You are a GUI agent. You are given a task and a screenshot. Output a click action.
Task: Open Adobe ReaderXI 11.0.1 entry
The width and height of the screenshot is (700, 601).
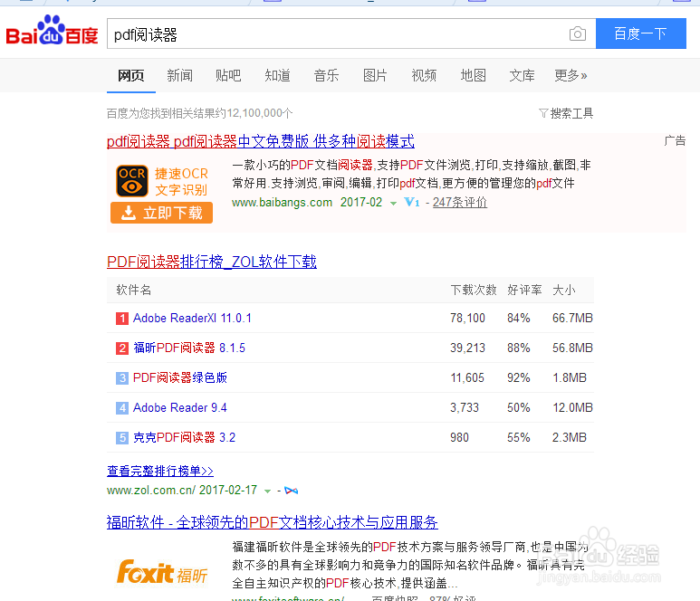192,318
